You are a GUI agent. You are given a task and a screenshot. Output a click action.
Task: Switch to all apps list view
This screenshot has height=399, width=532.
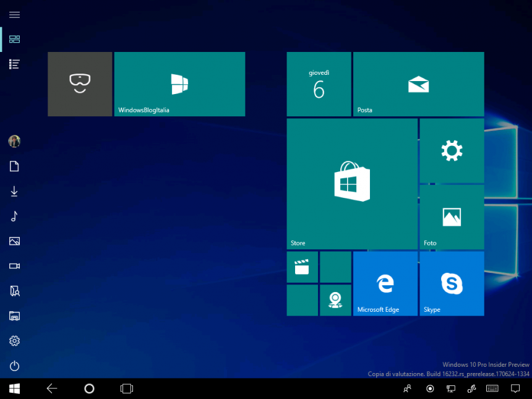(14, 64)
